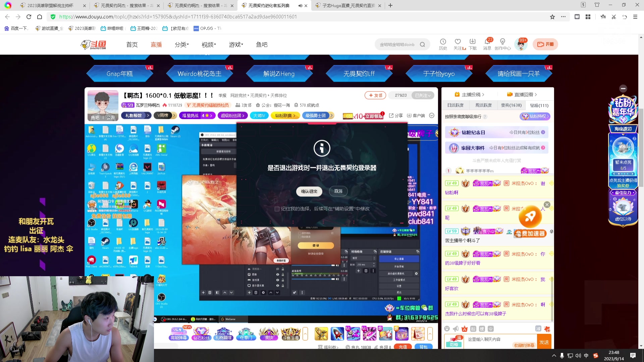Click the system volume icon in the tray
Image resolution: width=644 pixels, height=362 pixels.
click(x=578, y=356)
